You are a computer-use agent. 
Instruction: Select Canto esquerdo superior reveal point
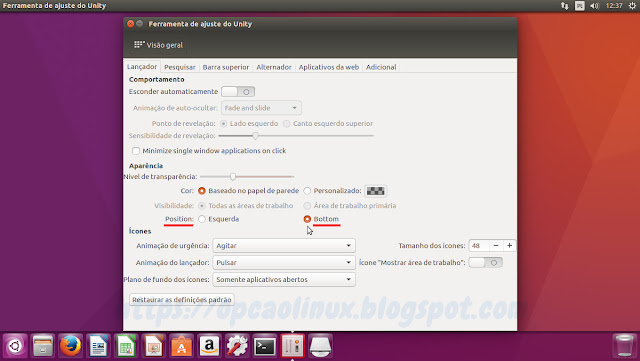click(287, 123)
